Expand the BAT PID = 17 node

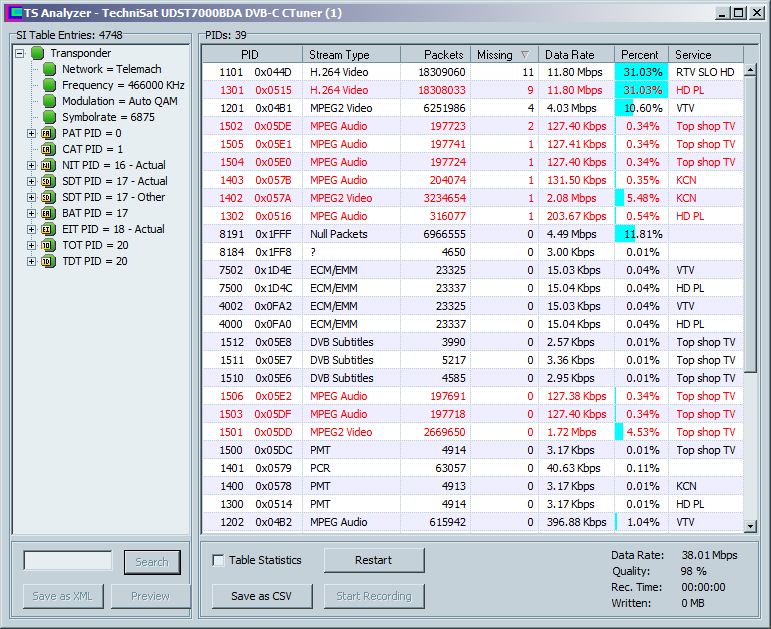[x=31, y=213]
